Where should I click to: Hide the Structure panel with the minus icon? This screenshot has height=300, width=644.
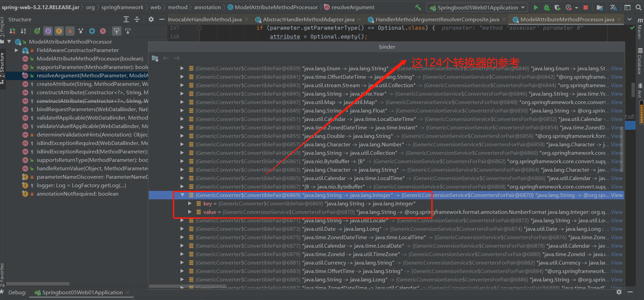162,20
